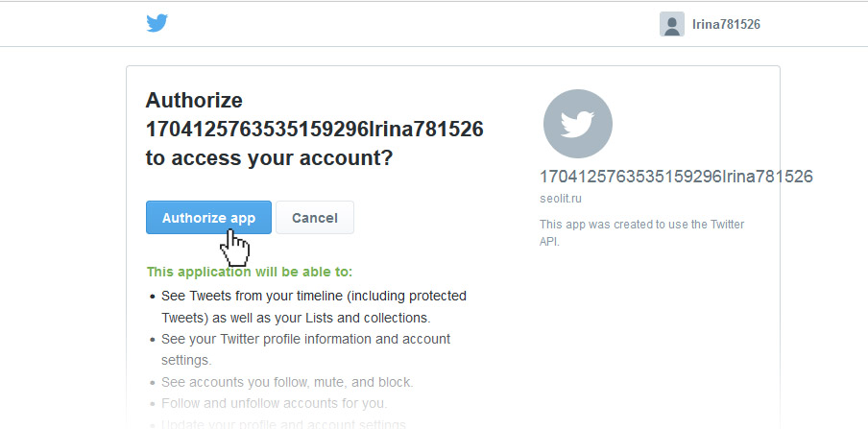Open the seolit.ru app website text
Screen dimensions: 868x429
click(561, 199)
